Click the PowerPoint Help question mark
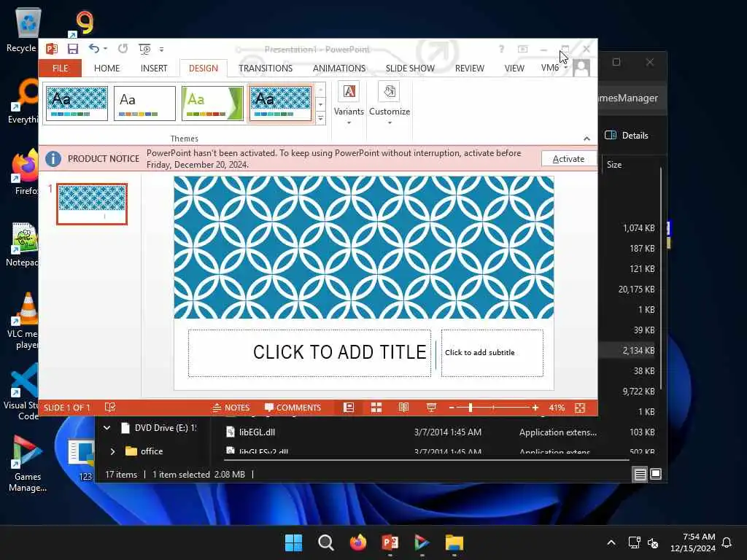 [501, 49]
